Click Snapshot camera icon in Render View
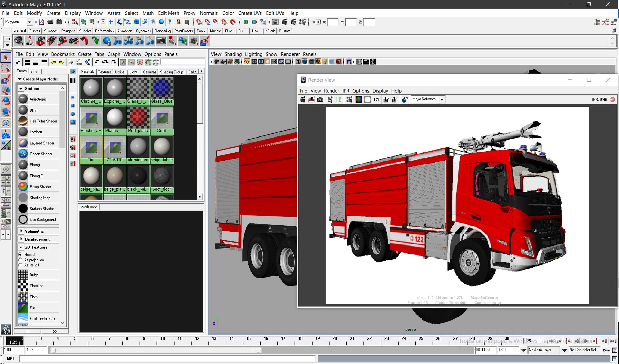Viewport: 619px width, 364px height. [320, 99]
